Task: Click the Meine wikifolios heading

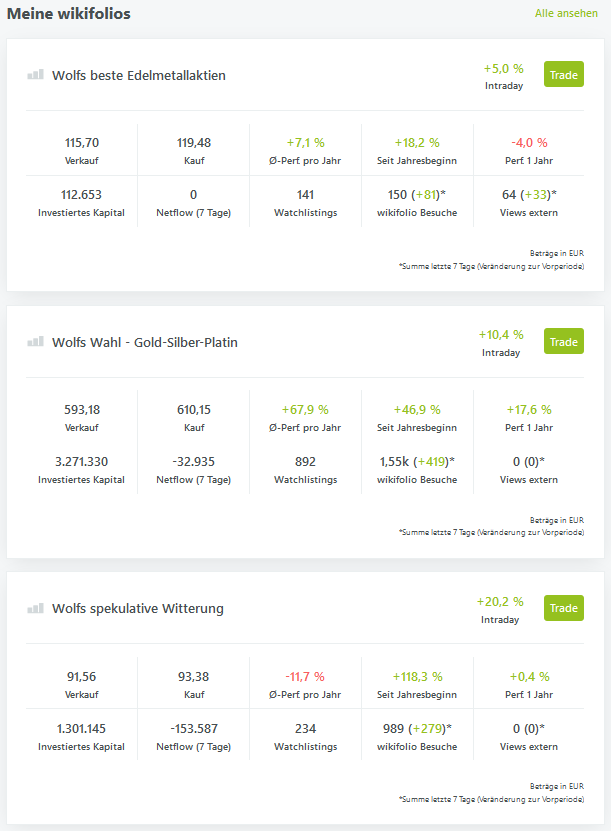Action: 69,14
